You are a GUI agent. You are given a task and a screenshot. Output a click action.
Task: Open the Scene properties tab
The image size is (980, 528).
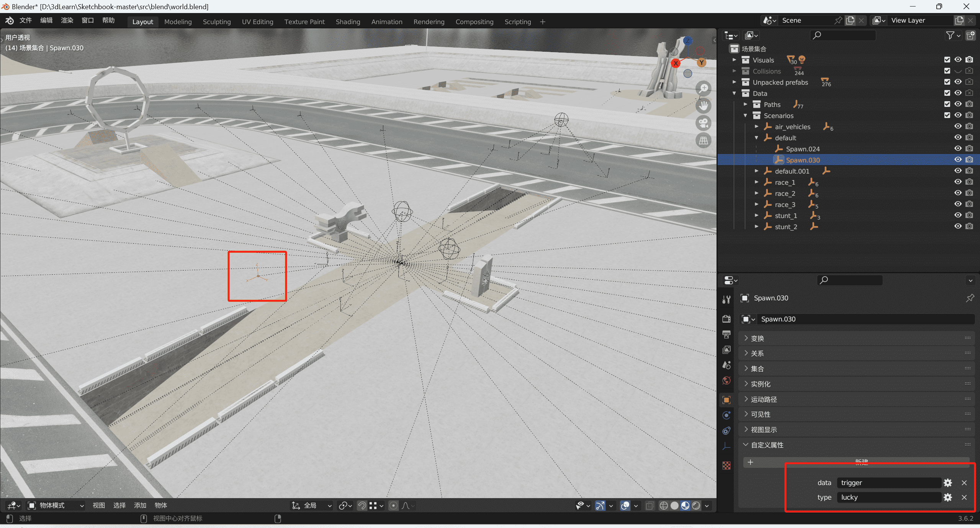tap(726, 365)
